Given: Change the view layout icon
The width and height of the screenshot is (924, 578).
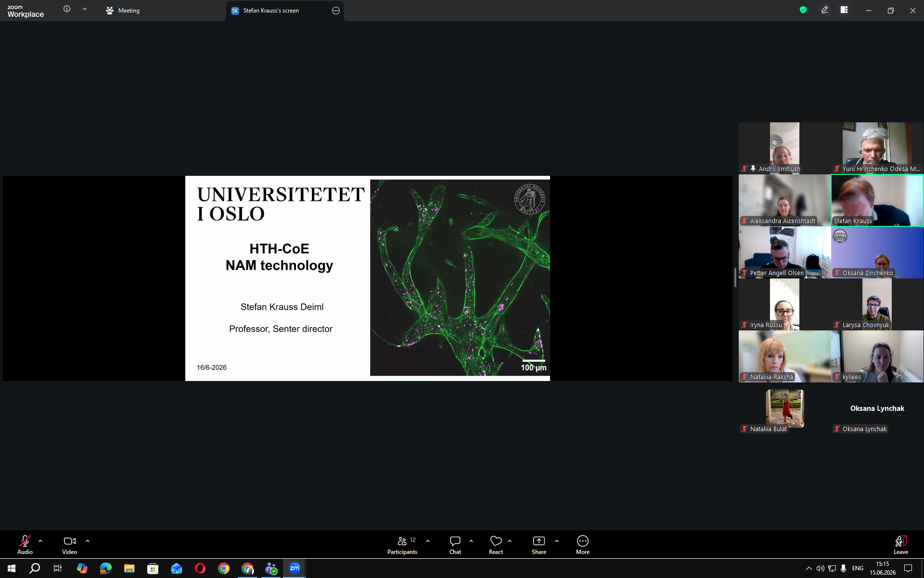Looking at the screenshot, I should point(844,10).
